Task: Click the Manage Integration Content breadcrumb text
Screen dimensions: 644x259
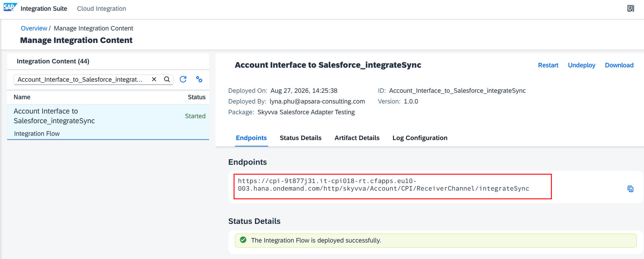Action: click(x=94, y=28)
